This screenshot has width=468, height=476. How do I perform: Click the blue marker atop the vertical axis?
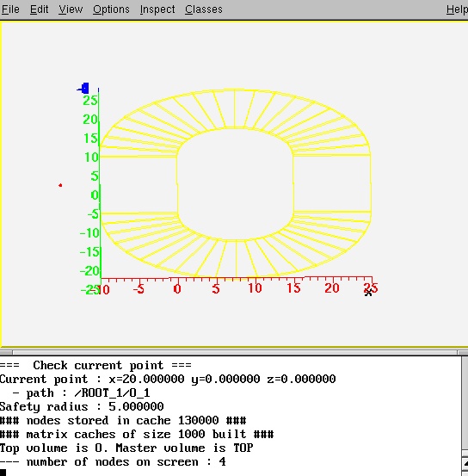tap(83, 89)
